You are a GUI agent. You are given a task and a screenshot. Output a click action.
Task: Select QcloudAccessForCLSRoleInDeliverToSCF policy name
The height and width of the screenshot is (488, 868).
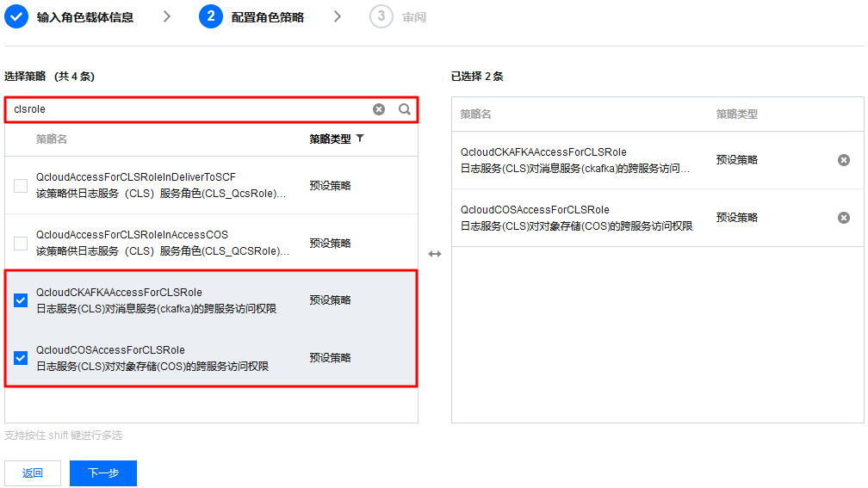tap(136, 177)
